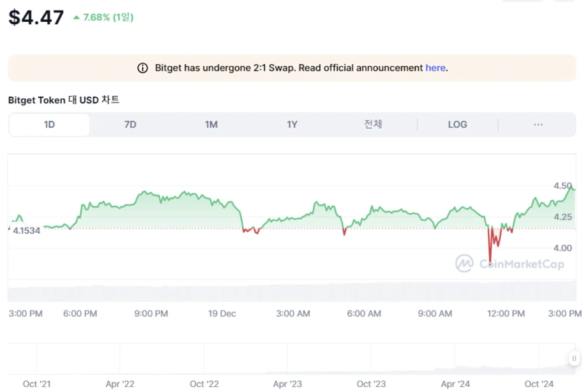Click the $4.47 current price
This screenshot has height=392, width=582.
pyautogui.click(x=36, y=17)
